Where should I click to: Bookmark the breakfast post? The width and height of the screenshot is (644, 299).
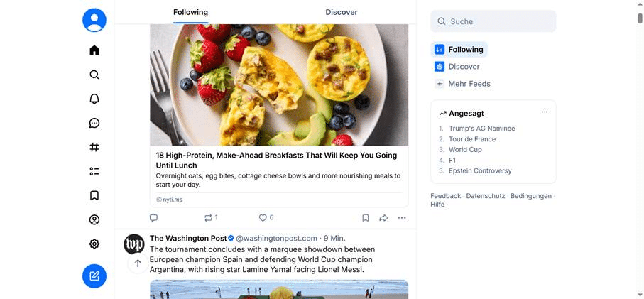point(365,218)
